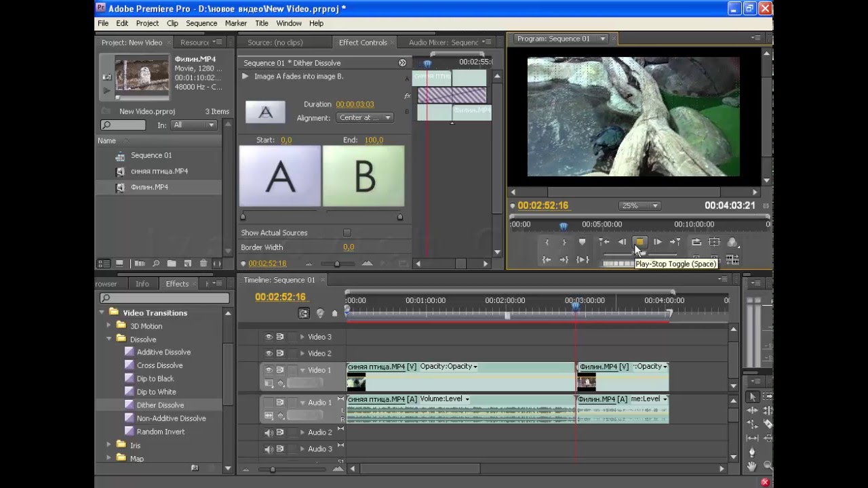Click the Play-Stop Toggle button
This screenshot has width=868, height=488.
pyautogui.click(x=639, y=242)
